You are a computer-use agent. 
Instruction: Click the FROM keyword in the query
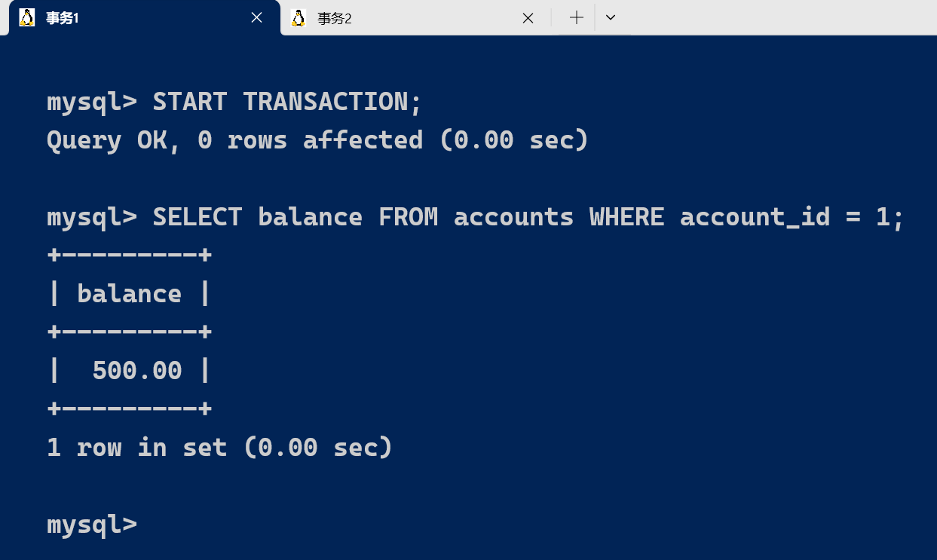coord(408,217)
